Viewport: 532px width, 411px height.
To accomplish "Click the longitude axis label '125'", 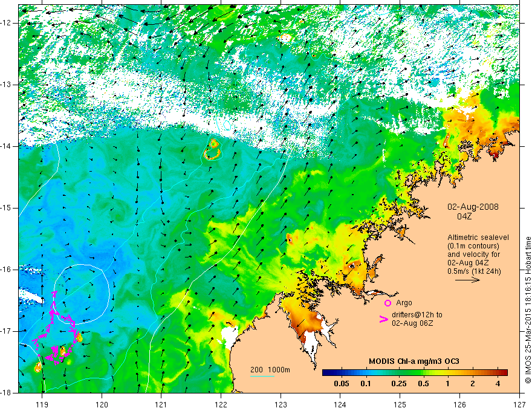I will (400, 404).
